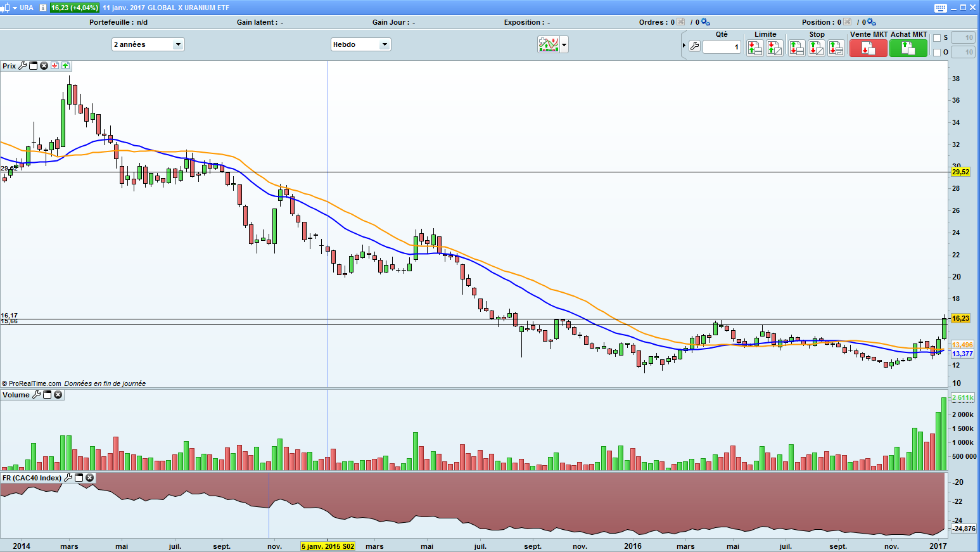The width and height of the screenshot is (980, 552).
Task: Maximize the Volume panel
Action: click(48, 395)
